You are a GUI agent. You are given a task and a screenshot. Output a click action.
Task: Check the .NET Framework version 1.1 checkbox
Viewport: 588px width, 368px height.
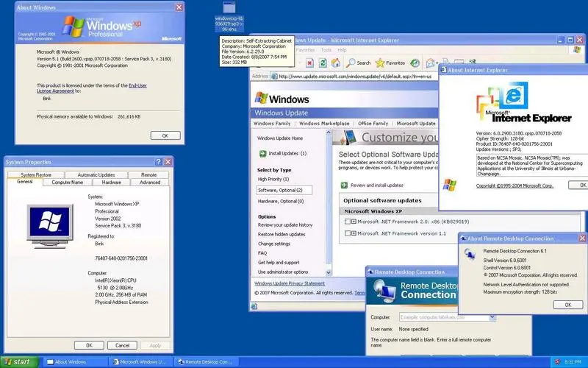tap(348, 233)
